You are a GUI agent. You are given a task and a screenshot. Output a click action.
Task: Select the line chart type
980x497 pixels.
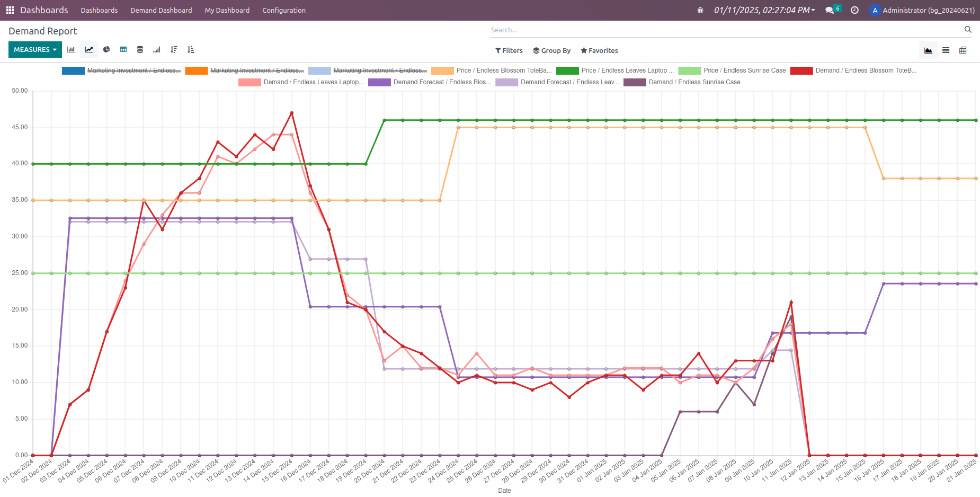(x=88, y=49)
